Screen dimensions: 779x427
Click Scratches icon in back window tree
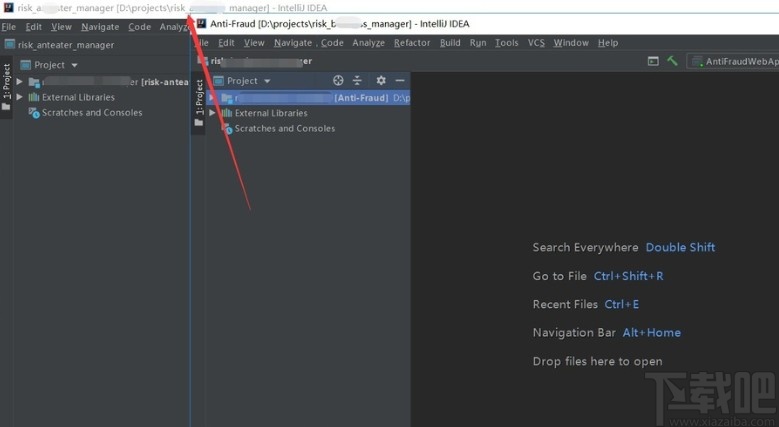[34, 113]
